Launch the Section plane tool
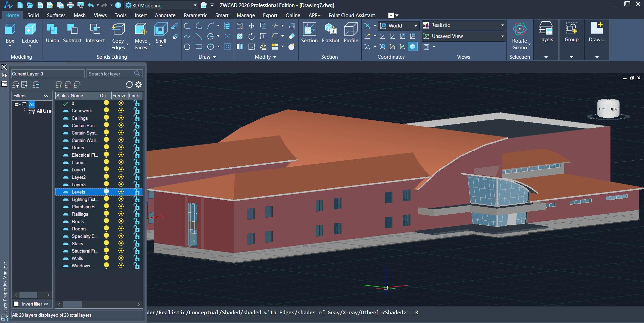The image size is (644, 323). pyautogui.click(x=309, y=33)
